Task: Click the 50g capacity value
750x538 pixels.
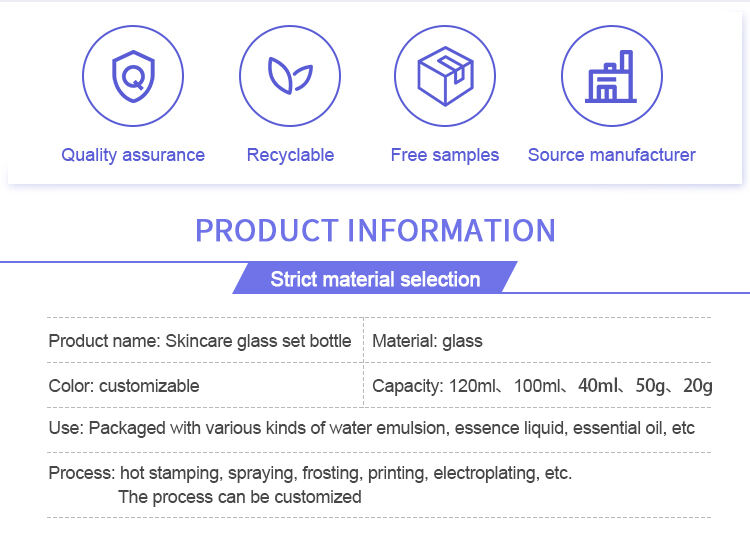Action: [650, 386]
